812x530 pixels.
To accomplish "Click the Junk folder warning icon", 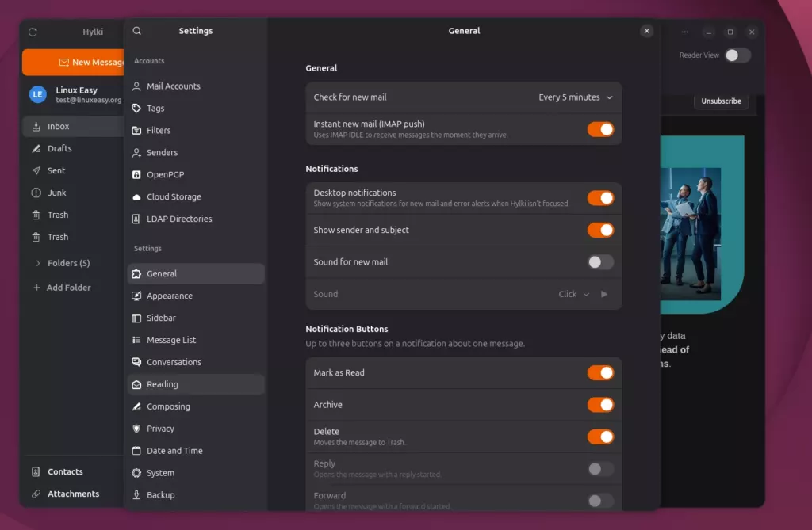I will (36, 193).
